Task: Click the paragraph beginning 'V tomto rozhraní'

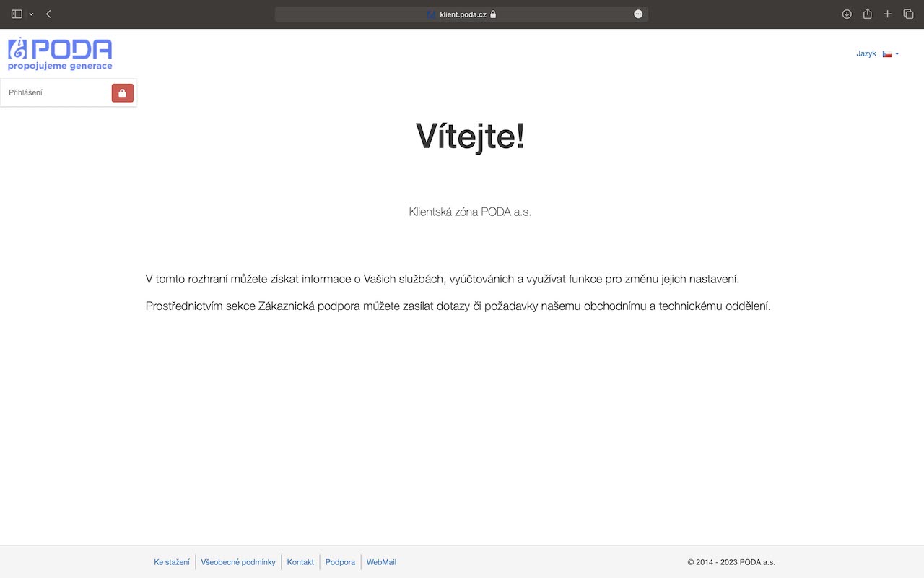Action: click(x=443, y=279)
